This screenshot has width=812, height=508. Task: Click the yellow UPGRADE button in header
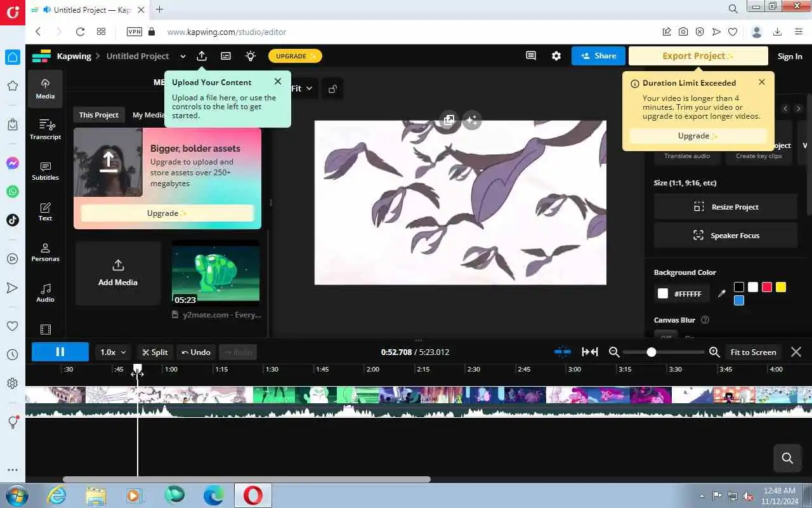[x=295, y=56]
